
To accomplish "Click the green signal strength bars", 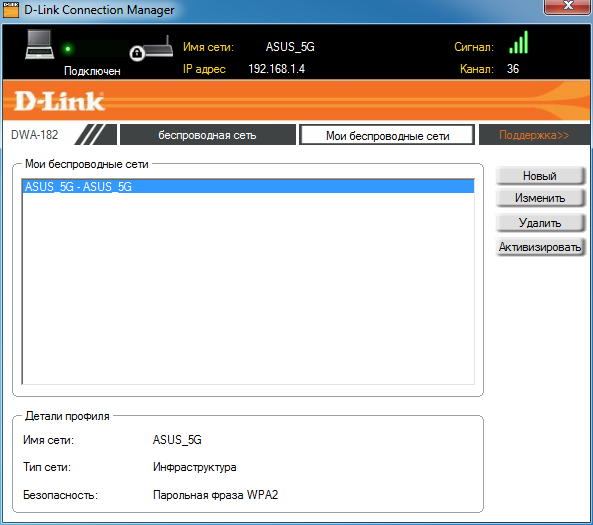I will 518,42.
